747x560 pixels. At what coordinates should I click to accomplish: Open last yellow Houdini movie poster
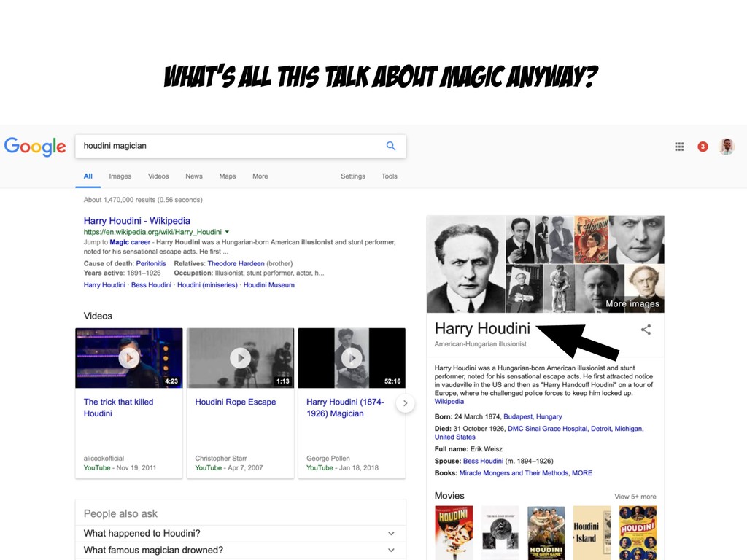click(638, 533)
